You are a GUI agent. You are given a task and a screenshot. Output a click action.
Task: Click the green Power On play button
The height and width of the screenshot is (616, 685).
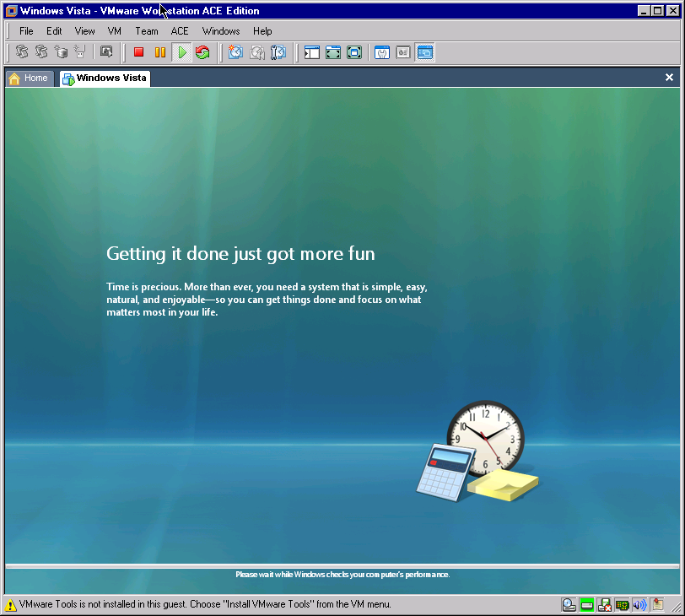pyautogui.click(x=181, y=52)
